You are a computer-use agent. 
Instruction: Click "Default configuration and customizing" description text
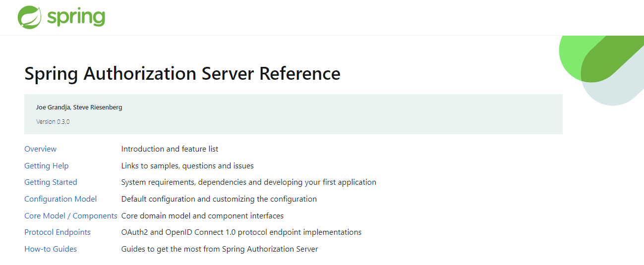pos(219,199)
